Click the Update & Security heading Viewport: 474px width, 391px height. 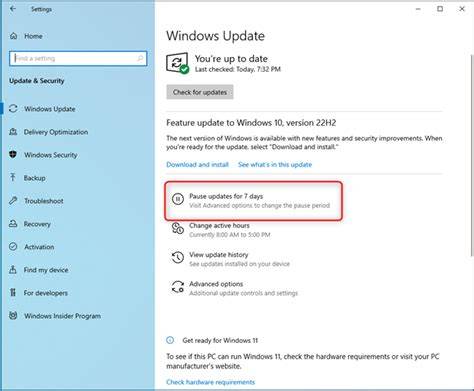[37, 81]
